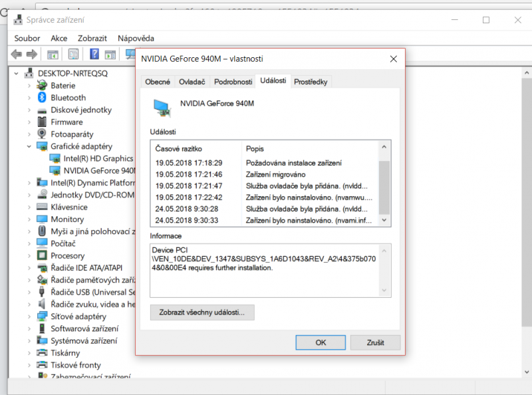The image size is (532, 395).
Task: Expand the Baterie tree node
Action: tap(29, 86)
